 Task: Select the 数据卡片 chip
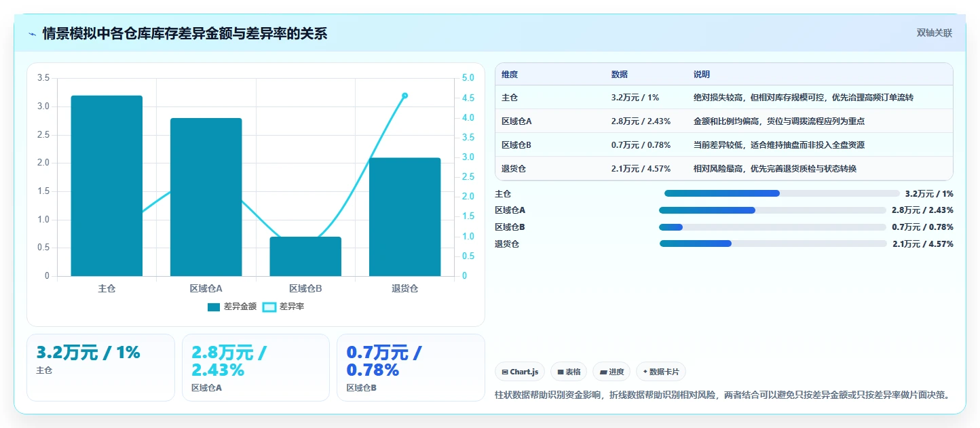coord(662,372)
